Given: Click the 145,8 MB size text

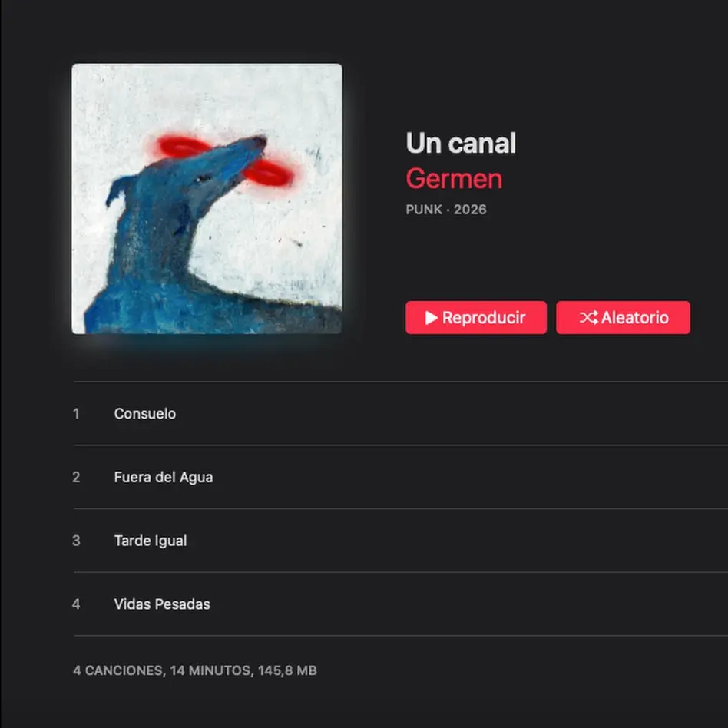Looking at the screenshot, I should tap(287, 671).
